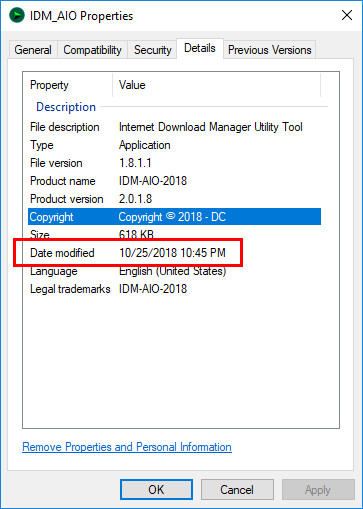The width and height of the screenshot is (363, 509).
Task: Click the 2.0.1.8 product version value
Action: (x=135, y=199)
